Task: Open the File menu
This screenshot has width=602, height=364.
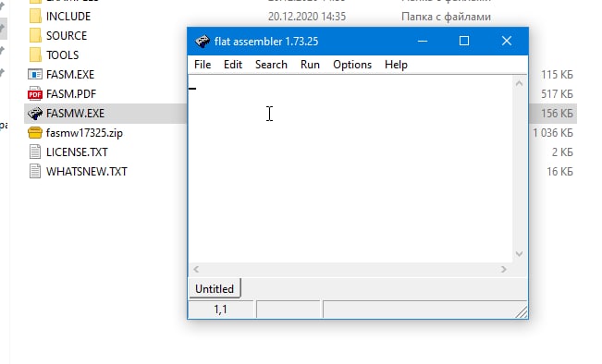Action: tap(203, 65)
